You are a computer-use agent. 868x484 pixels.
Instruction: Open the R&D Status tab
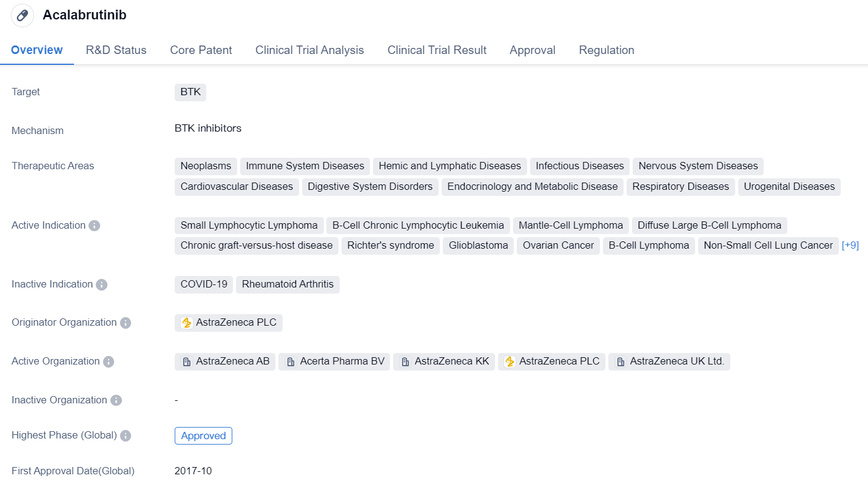tap(116, 50)
